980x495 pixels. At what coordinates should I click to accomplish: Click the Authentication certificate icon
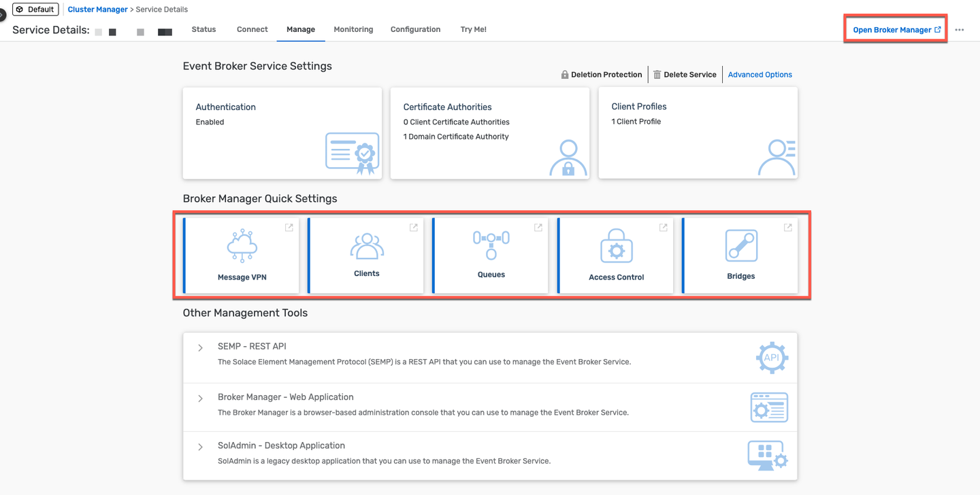(x=353, y=154)
